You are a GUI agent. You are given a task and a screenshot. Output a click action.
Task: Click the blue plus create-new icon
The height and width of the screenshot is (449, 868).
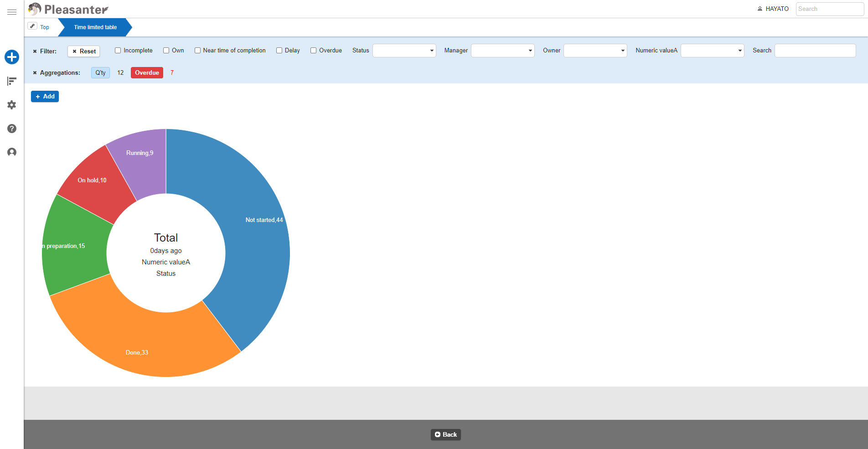click(x=12, y=57)
